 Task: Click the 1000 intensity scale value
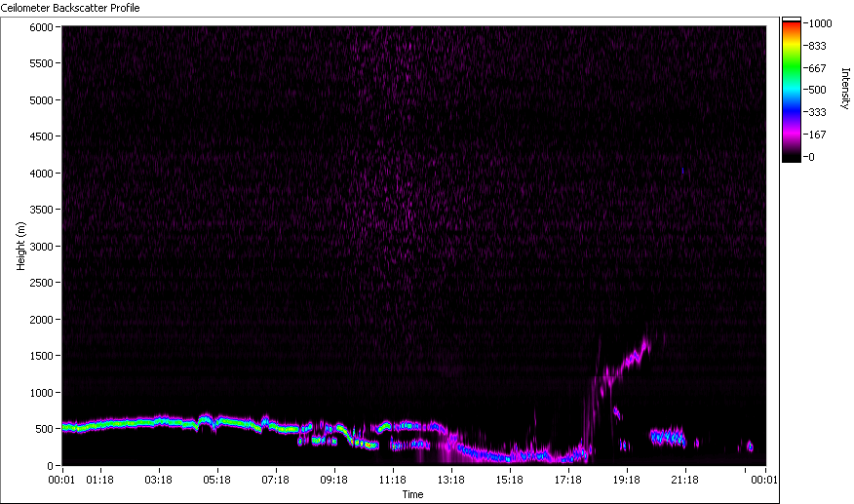[x=820, y=23]
